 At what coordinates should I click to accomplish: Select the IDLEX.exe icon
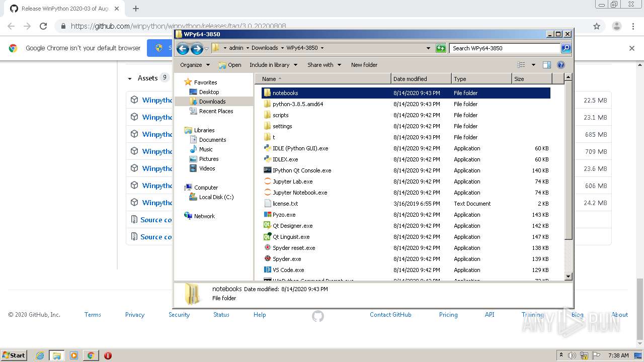(268, 159)
